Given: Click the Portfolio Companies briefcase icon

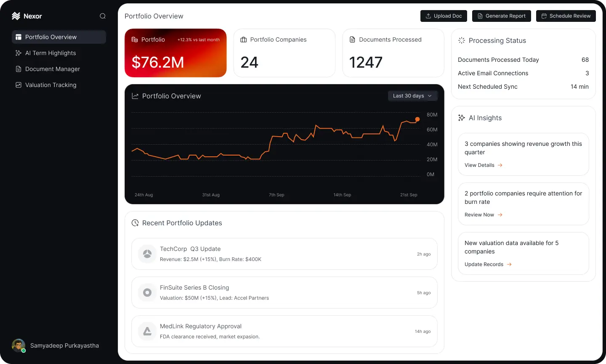Looking at the screenshot, I should click(243, 40).
